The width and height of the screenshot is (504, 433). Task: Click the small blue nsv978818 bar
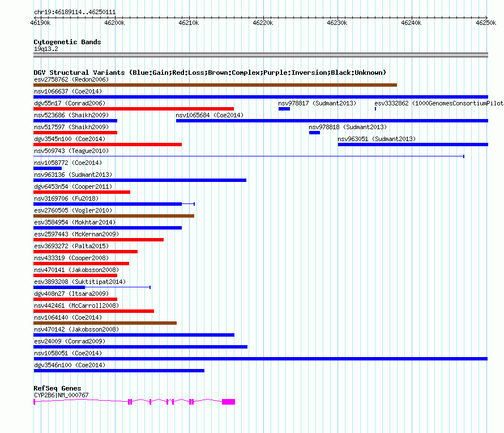314,133
